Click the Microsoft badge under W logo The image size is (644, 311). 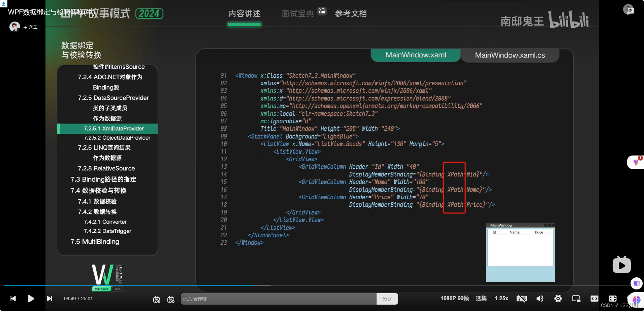[x=101, y=289]
